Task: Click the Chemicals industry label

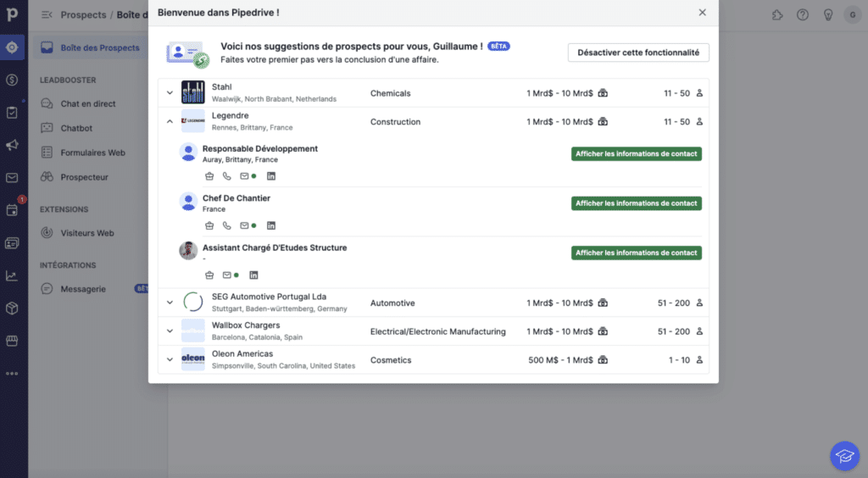Action: [390, 93]
